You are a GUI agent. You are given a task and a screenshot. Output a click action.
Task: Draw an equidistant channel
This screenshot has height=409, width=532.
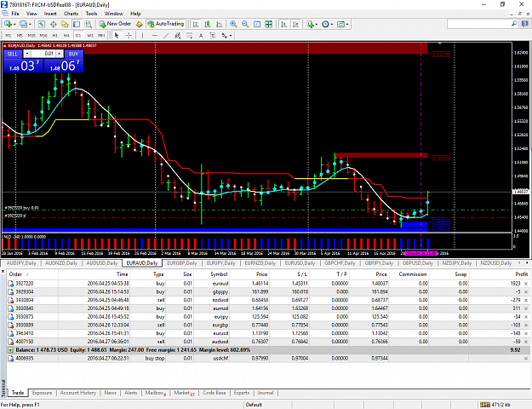[x=177, y=35]
